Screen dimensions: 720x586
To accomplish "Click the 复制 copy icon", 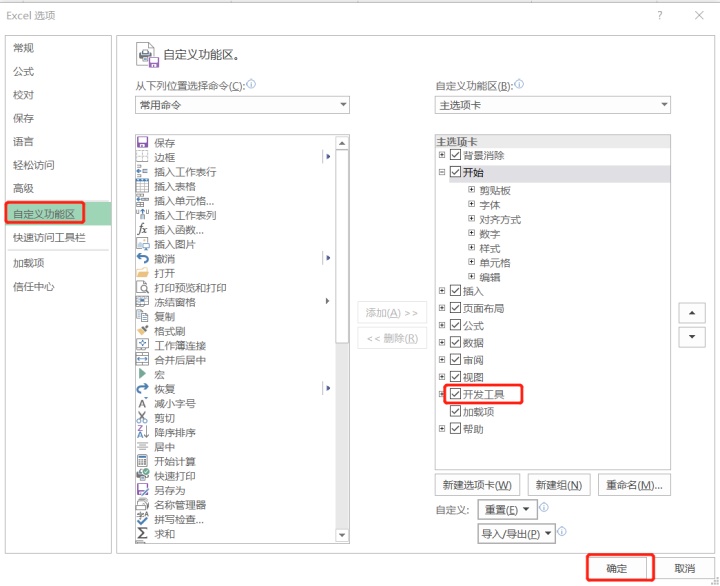I will tap(142, 316).
